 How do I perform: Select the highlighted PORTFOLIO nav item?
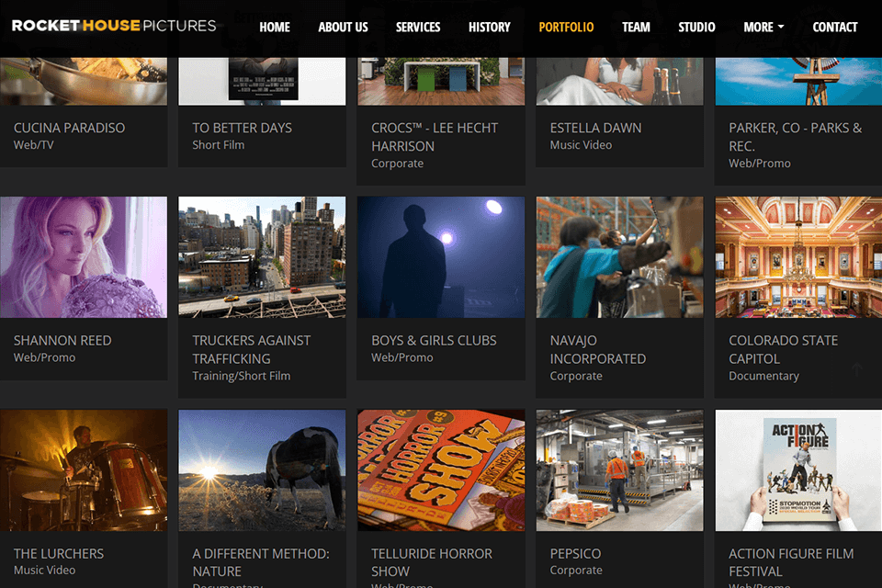click(566, 27)
